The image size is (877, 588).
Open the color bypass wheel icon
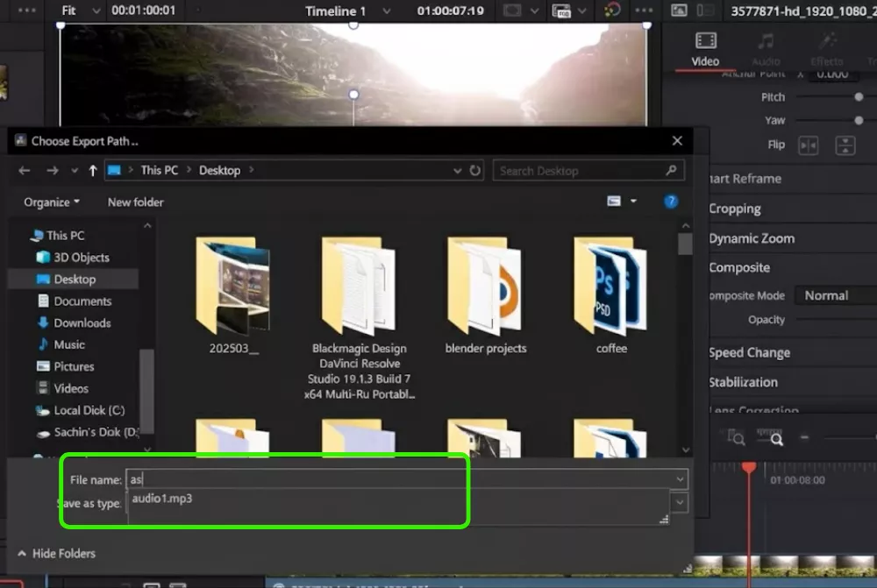(612, 11)
